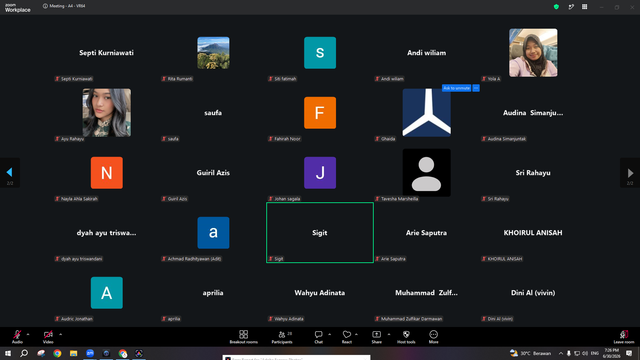The width and height of the screenshot is (640, 360).
Task: Click the KHOIRUL ANISAH name tile
Action: 533,233
